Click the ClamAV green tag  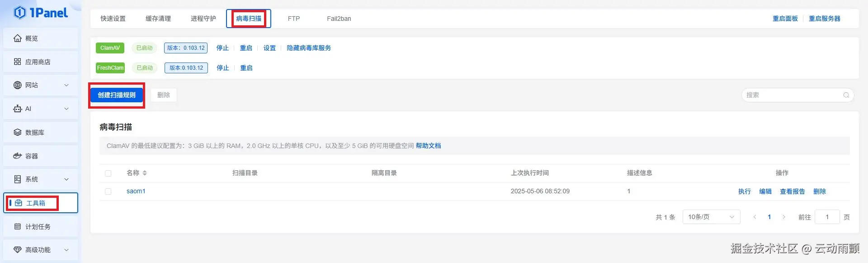point(110,48)
